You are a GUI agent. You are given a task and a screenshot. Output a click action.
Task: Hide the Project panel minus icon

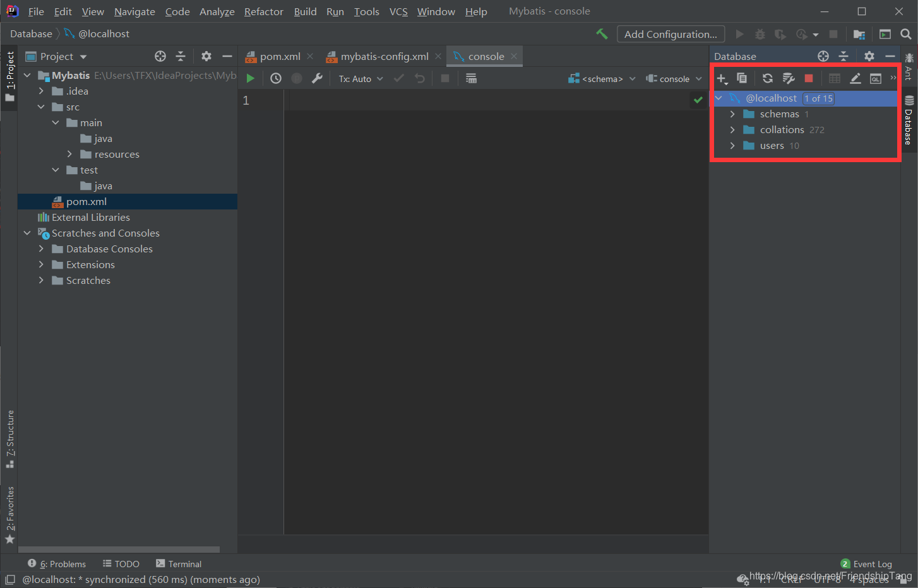click(227, 56)
